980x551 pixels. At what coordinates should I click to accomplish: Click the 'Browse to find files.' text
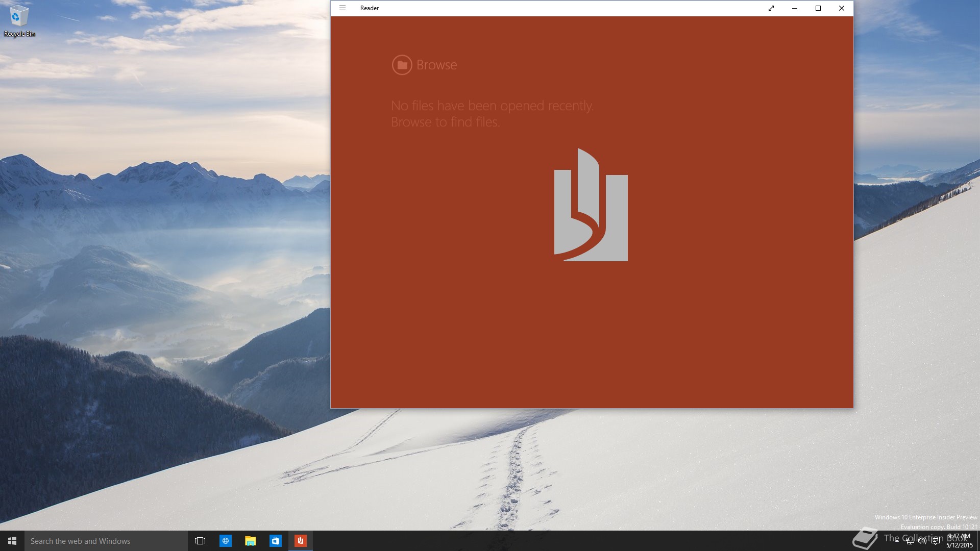click(x=445, y=122)
